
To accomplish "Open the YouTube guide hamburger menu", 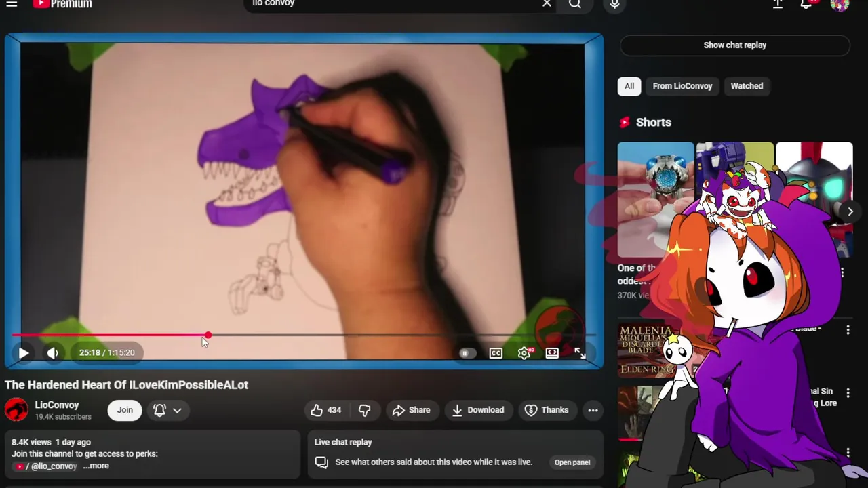I will coord(12,4).
